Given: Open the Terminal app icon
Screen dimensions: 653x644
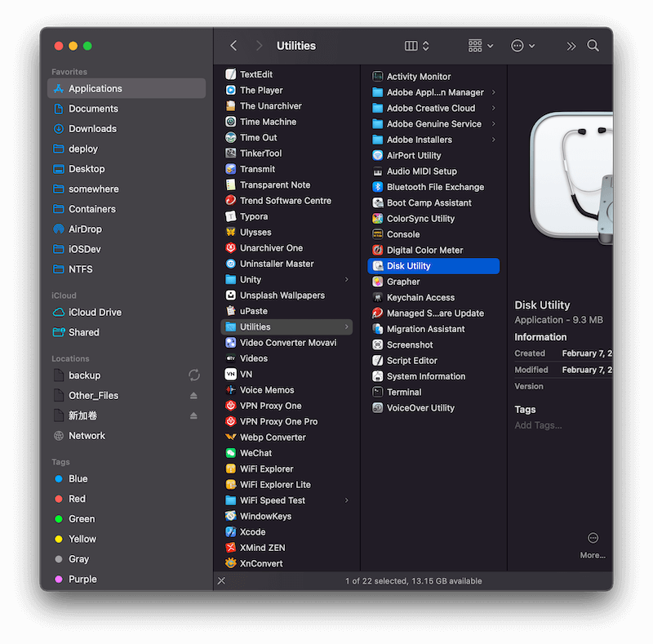Looking at the screenshot, I should click(377, 392).
